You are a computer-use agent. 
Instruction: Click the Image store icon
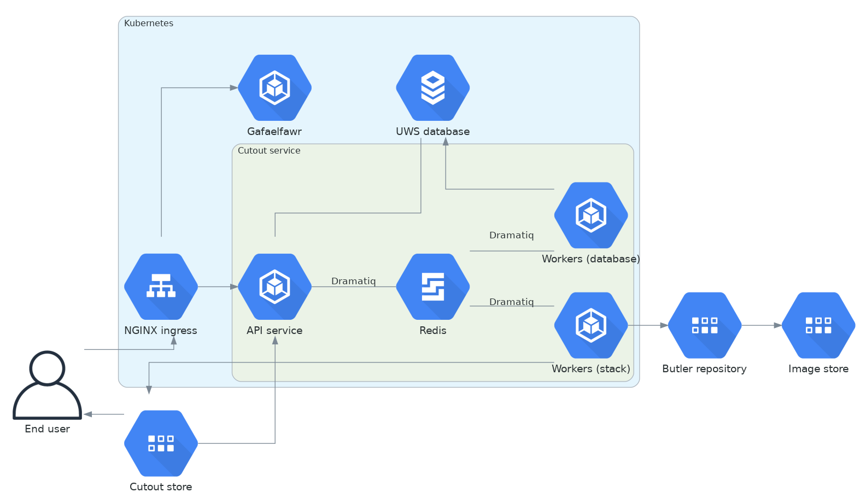[818, 325]
